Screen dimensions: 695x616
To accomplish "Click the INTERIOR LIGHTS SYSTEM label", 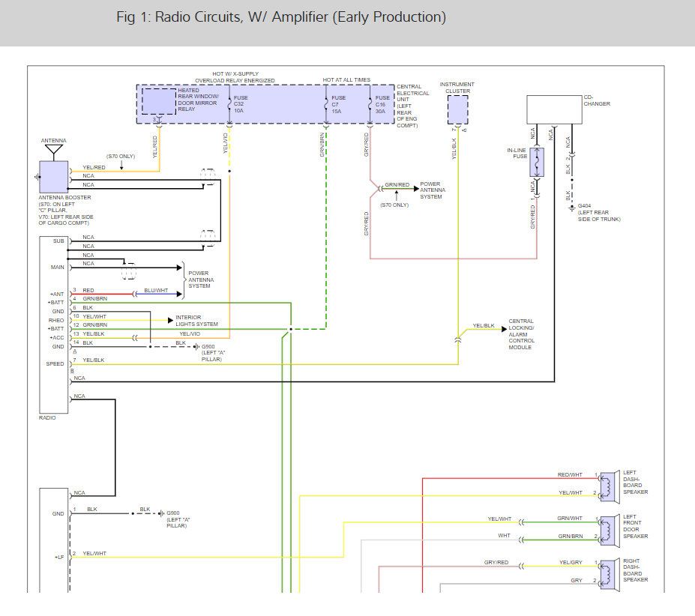I will pyautogui.click(x=196, y=321).
